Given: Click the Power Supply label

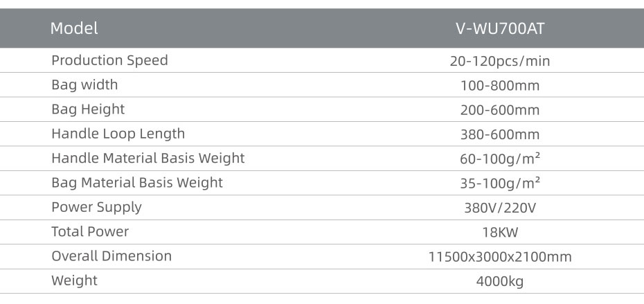Looking at the screenshot, I should click(96, 208).
